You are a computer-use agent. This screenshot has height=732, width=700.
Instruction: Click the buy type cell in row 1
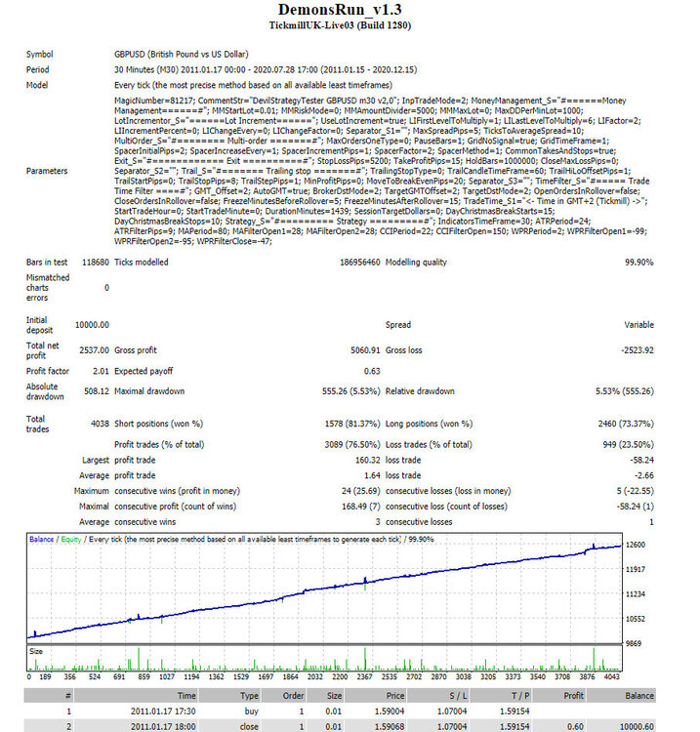[252, 712]
